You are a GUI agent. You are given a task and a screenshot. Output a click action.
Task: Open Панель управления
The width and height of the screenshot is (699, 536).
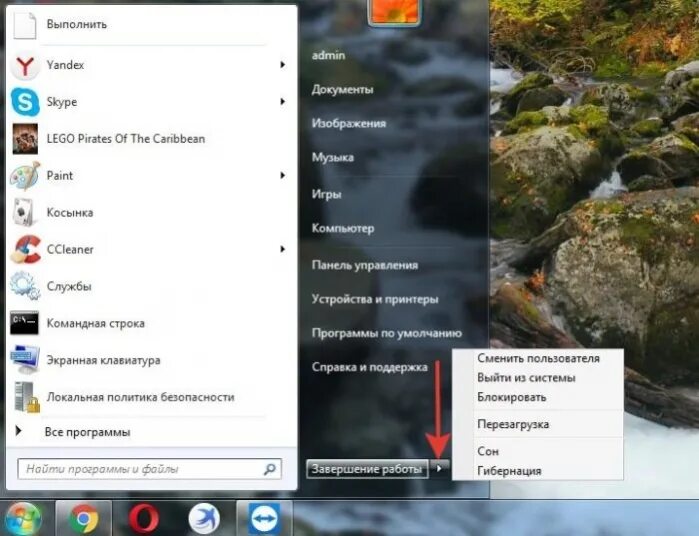click(365, 265)
